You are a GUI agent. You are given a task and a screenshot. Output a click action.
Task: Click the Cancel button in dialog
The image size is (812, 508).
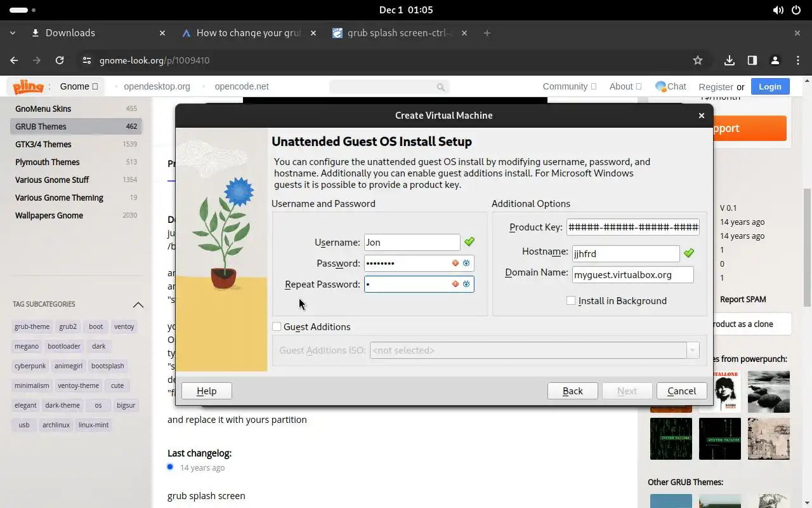tap(682, 391)
